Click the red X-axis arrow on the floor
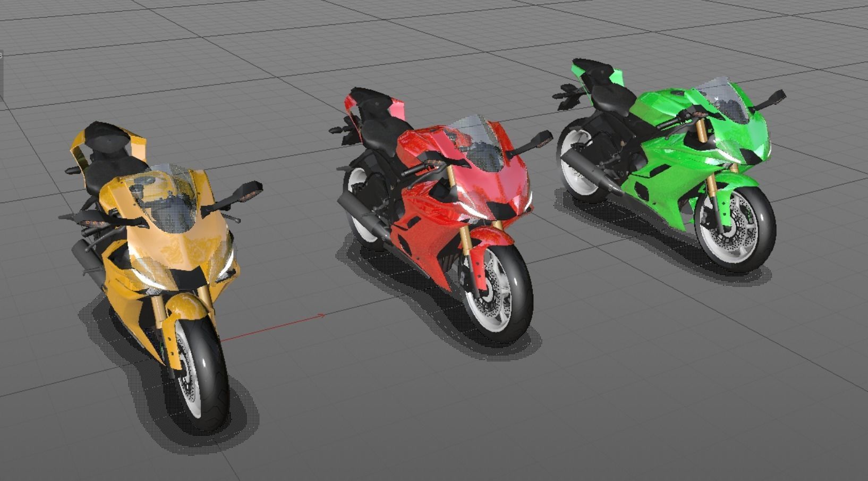The image size is (868, 481). tap(273, 326)
